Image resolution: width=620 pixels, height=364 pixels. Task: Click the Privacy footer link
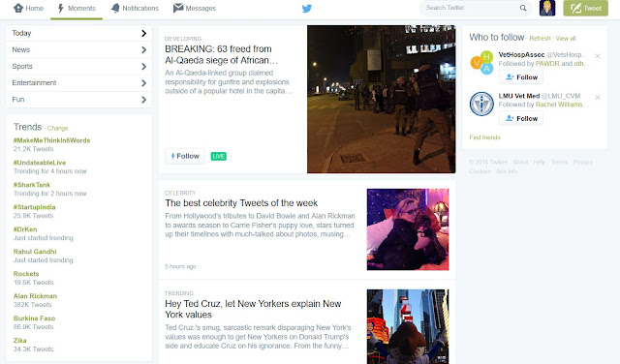tap(583, 162)
